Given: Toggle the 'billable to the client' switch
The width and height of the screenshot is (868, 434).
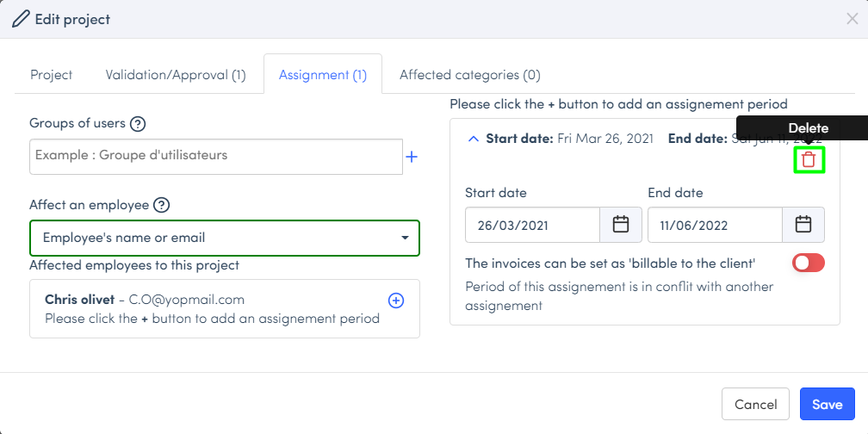Looking at the screenshot, I should click(x=808, y=263).
